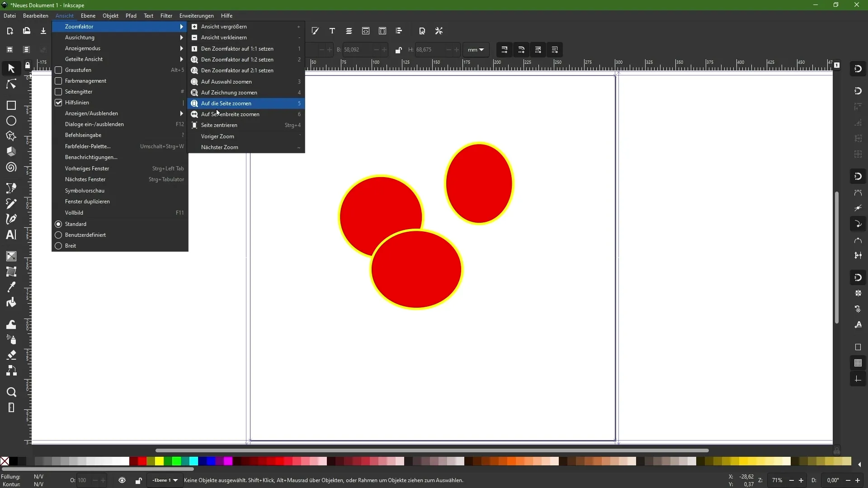Viewport: 868px width, 488px height.
Task: Click the Save document icon
Action: tap(43, 31)
